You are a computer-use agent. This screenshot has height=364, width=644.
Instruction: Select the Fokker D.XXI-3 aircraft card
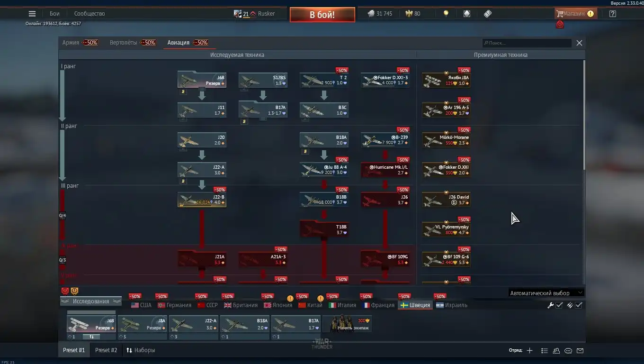click(x=385, y=80)
